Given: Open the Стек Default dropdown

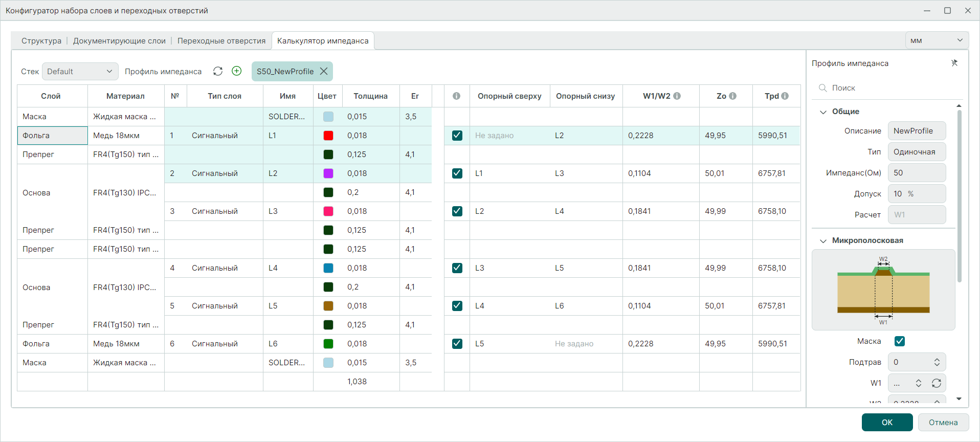Looking at the screenshot, I should pyautogui.click(x=80, y=72).
